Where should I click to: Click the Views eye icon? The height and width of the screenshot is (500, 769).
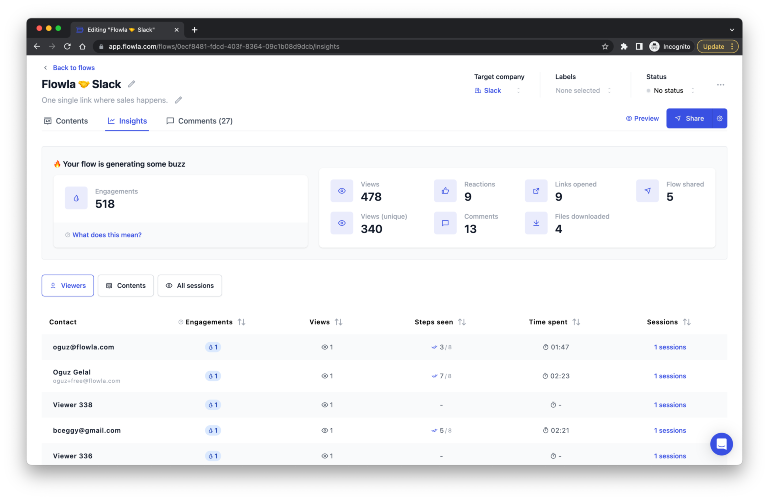[x=342, y=191]
